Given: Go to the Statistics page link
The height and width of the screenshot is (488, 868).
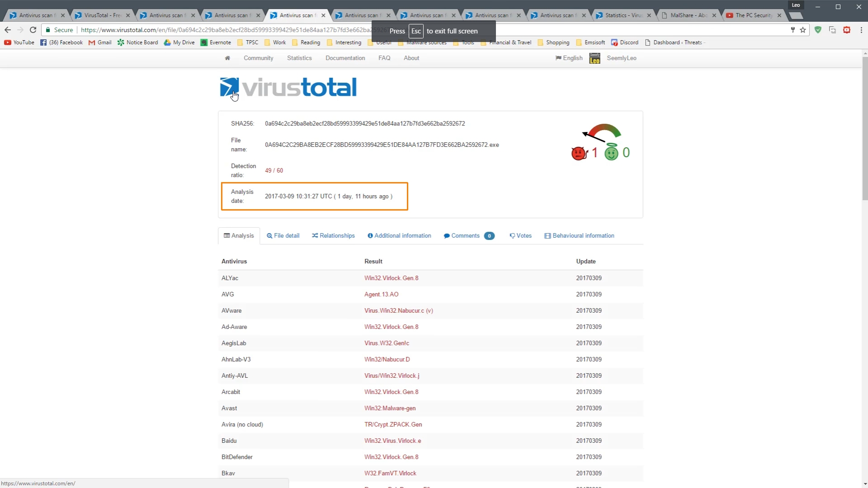Looking at the screenshot, I should (299, 58).
